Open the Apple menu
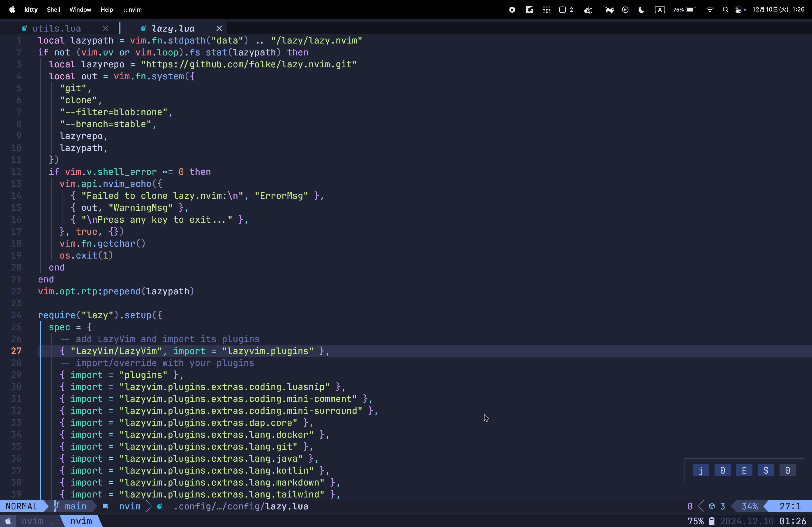This screenshot has height=527, width=812. click(12, 9)
